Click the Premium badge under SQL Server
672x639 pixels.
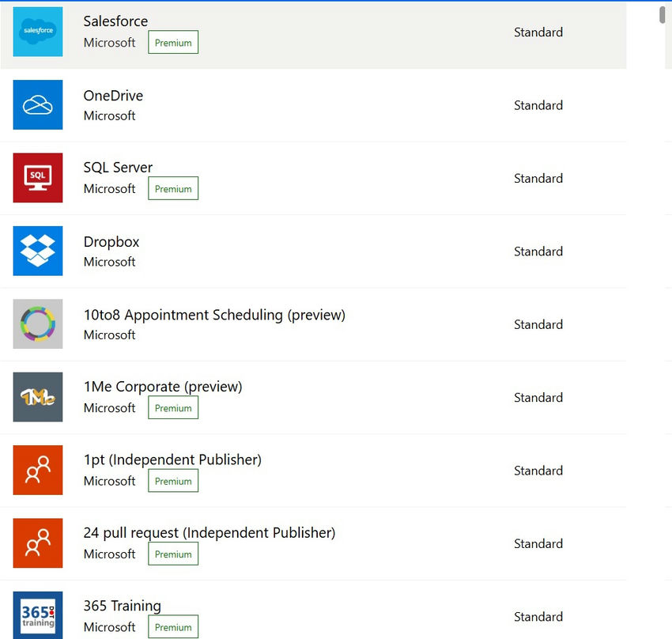point(173,189)
